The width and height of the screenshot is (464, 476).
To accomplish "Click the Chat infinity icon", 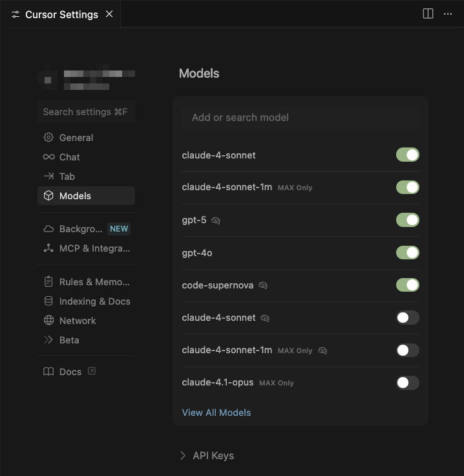I will coord(48,157).
